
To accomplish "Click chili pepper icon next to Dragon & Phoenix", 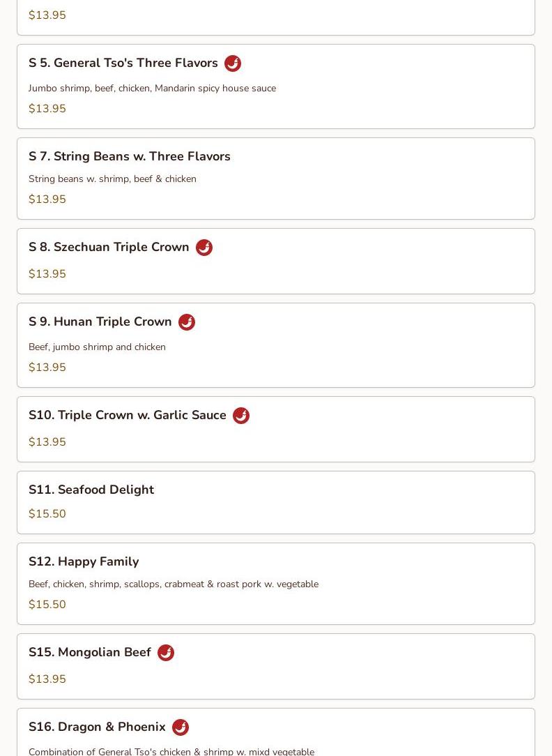I will tap(180, 727).
